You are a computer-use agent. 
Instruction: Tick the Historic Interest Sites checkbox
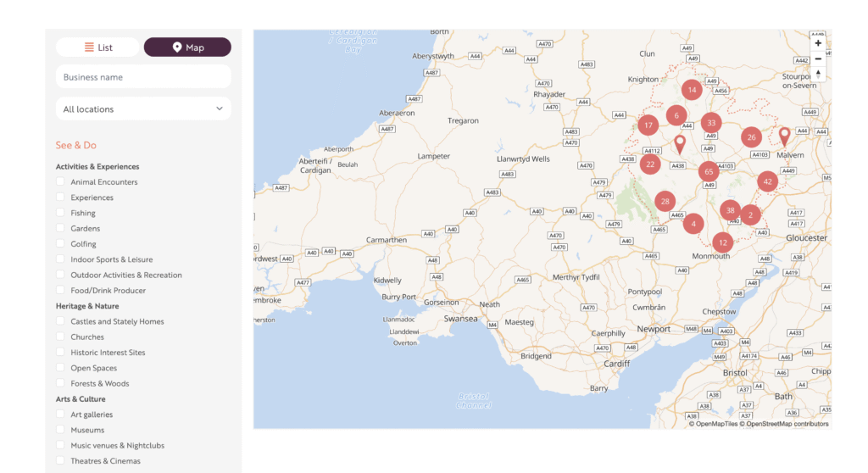pos(60,353)
